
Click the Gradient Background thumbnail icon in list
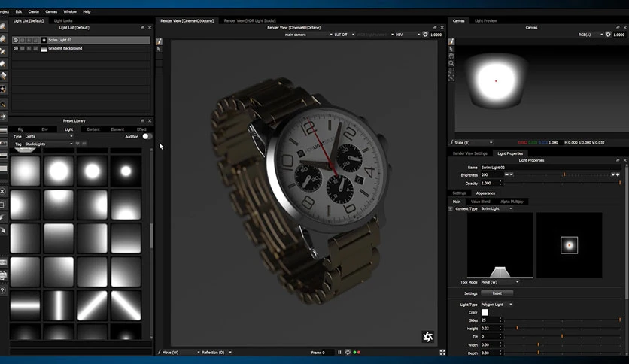[x=44, y=48]
